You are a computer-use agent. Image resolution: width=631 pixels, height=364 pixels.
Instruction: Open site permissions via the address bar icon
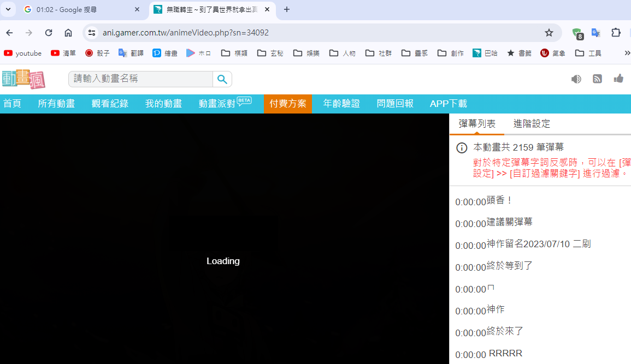click(92, 32)
